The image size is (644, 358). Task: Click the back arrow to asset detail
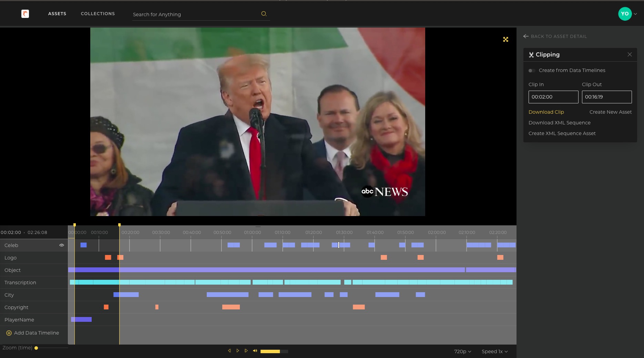click(526, 36)
